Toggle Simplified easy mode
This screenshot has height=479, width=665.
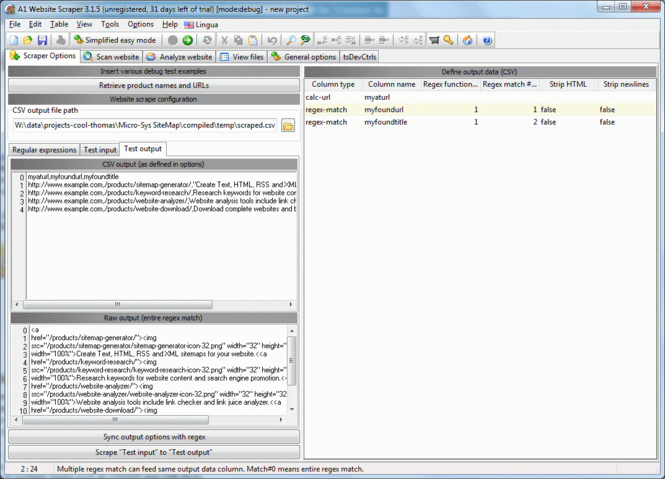(115, 40)
